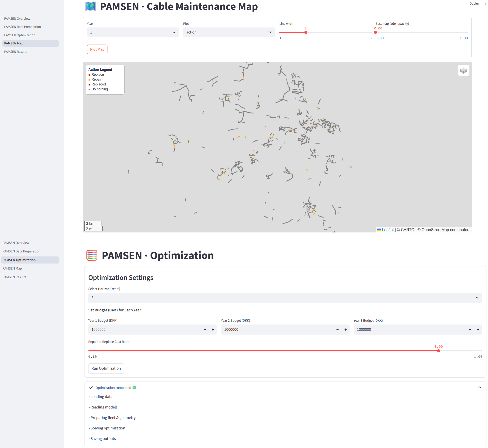Viewport: 488px width, 448px height.
Task: Click the abacus icon beside Optimization title
Action: tap(92, 255)
